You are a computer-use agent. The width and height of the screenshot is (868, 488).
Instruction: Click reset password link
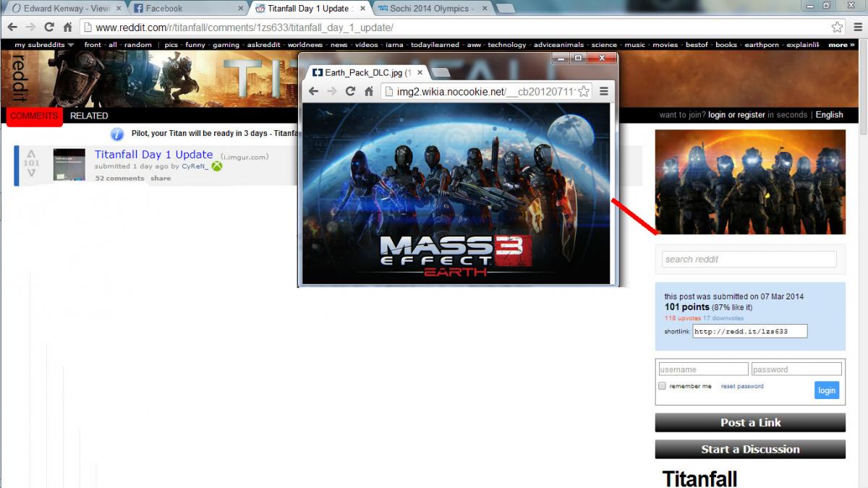742,386
